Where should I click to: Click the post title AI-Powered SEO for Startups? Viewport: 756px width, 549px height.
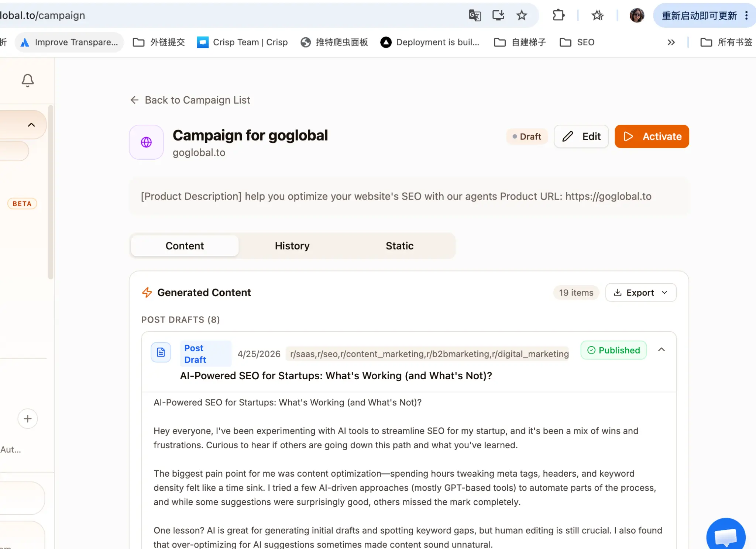[x=336, y=376]
